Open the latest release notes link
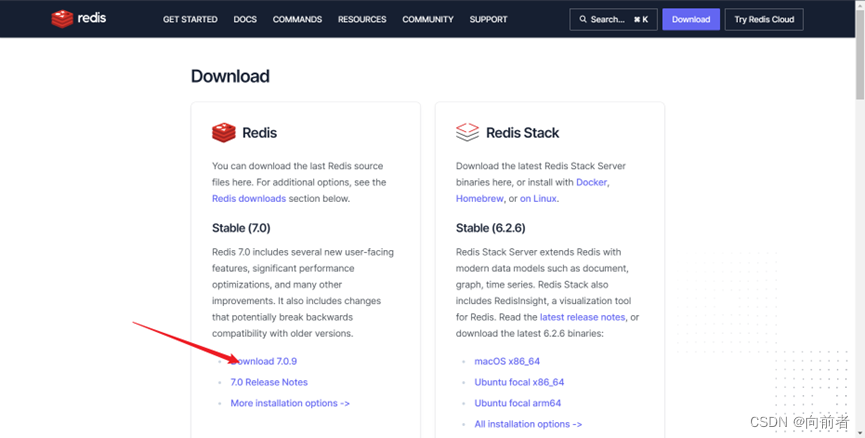 (x=583, y=317)
